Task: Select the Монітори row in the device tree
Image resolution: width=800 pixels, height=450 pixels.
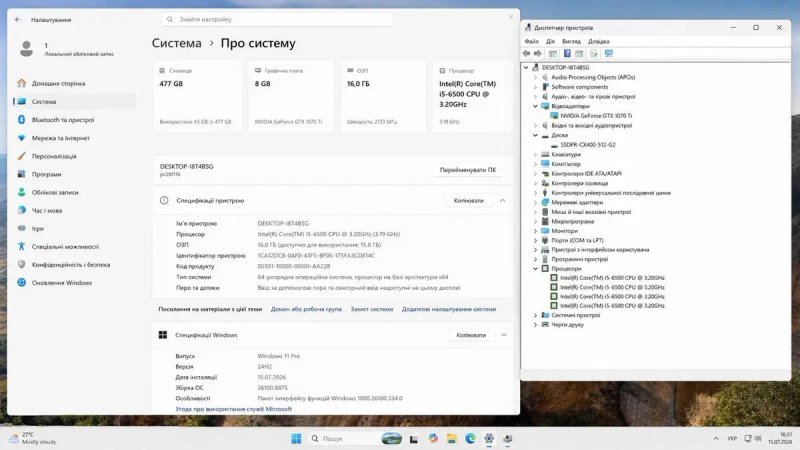Action: click(564, 231)
